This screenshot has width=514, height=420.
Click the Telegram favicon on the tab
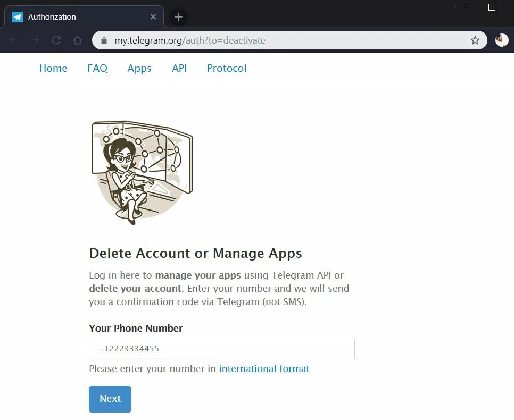point(18,16)
